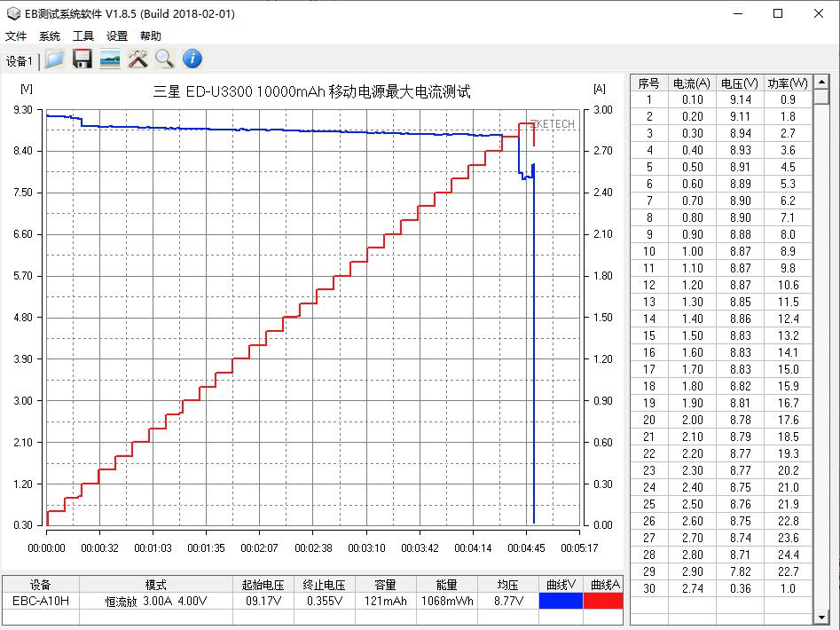This screenshot has height=630, width=840.
Task: Click the open folder toolbar icon
Action: click(x=55, y=59)
